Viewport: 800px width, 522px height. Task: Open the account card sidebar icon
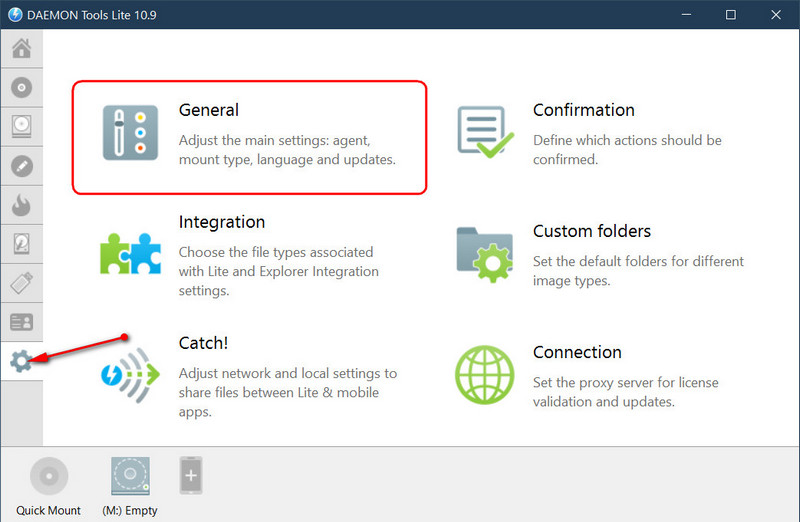click(21, 322)
